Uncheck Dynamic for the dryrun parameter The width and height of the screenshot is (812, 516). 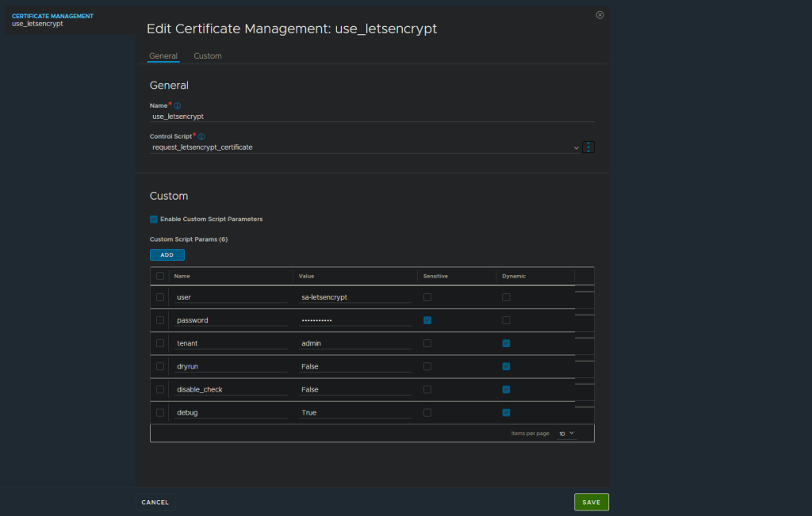(x=506, y=366)
